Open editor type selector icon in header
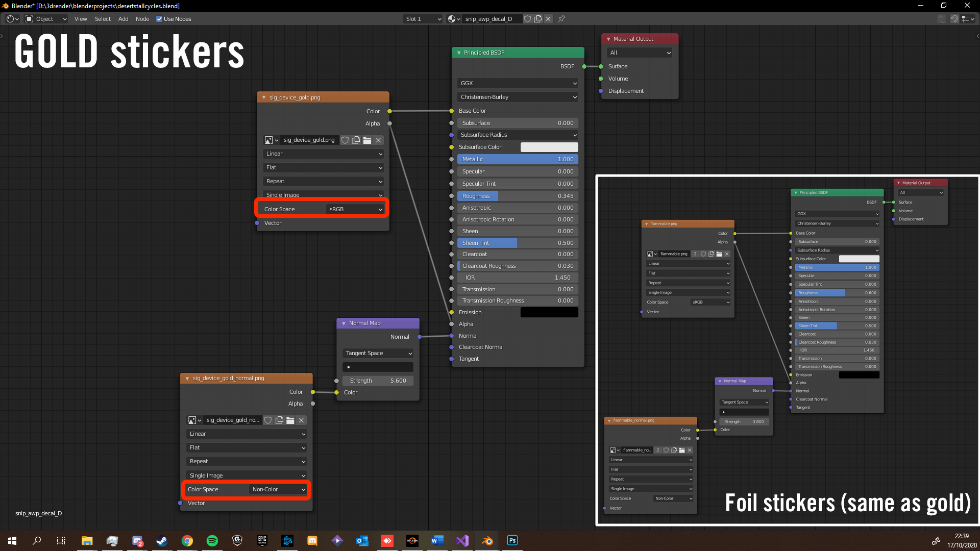The height and width of the screenshot is (551, 980). tap(12, 19)
